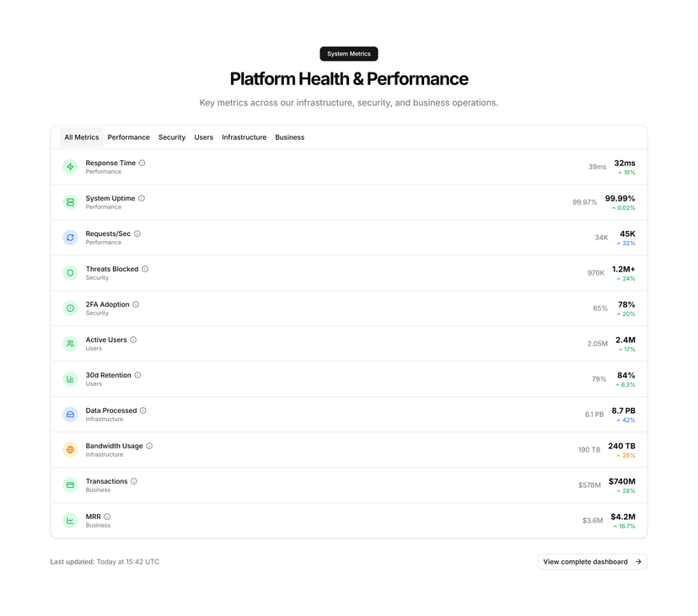Switch to the Performance tab
This screenshot has height=616, width=698.
(129, 137)
